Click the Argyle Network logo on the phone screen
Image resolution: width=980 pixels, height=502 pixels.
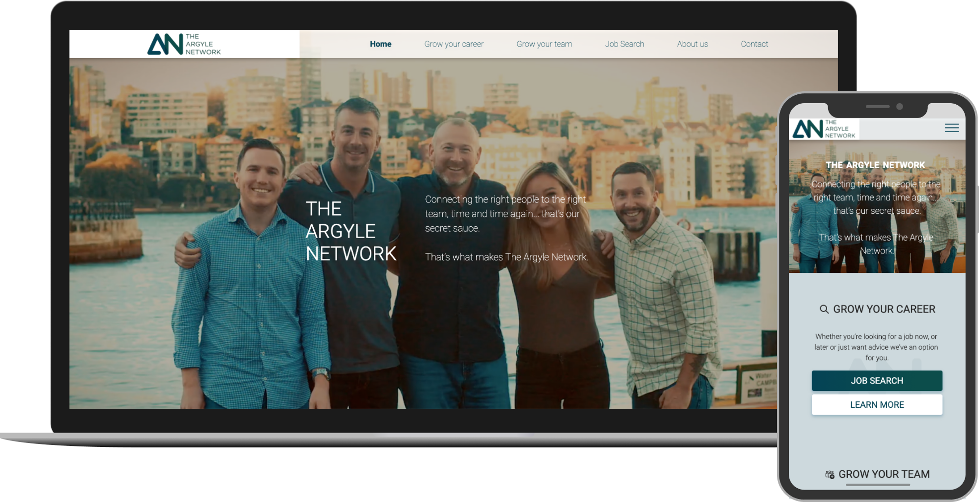point(824,129)
